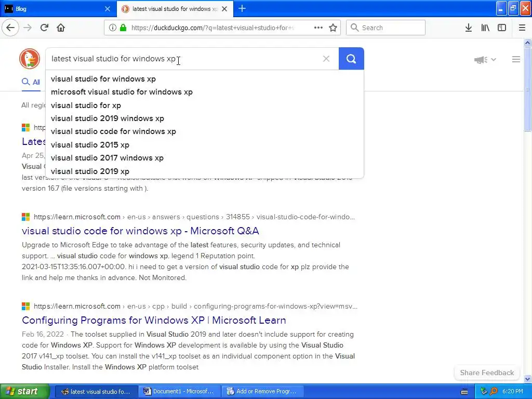Select suggestion visual studio code for windows xp
Image resolution: width=532 pixels, height=399 pixels.
(205, 131)
